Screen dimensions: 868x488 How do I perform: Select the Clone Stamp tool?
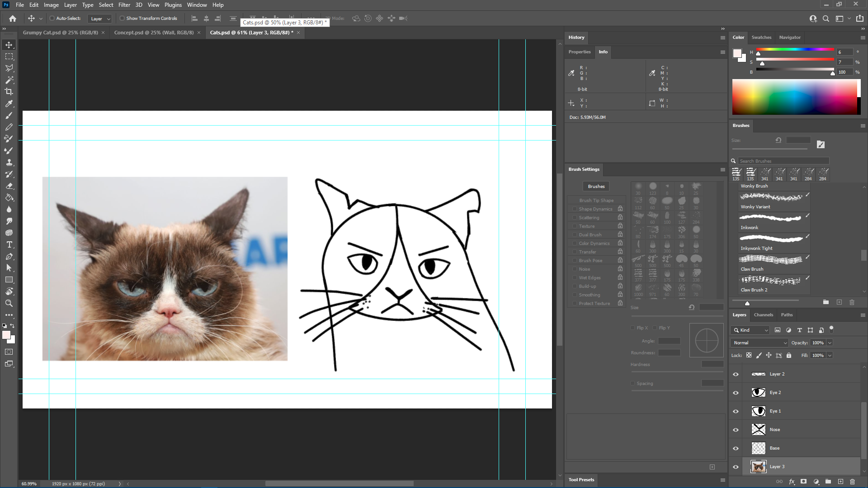[x=9, y=162]
